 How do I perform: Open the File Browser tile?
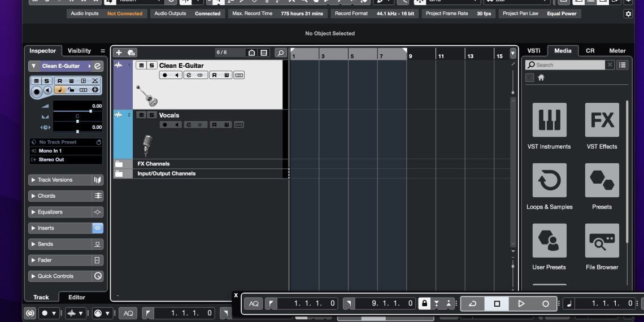(x=602, y=241)
